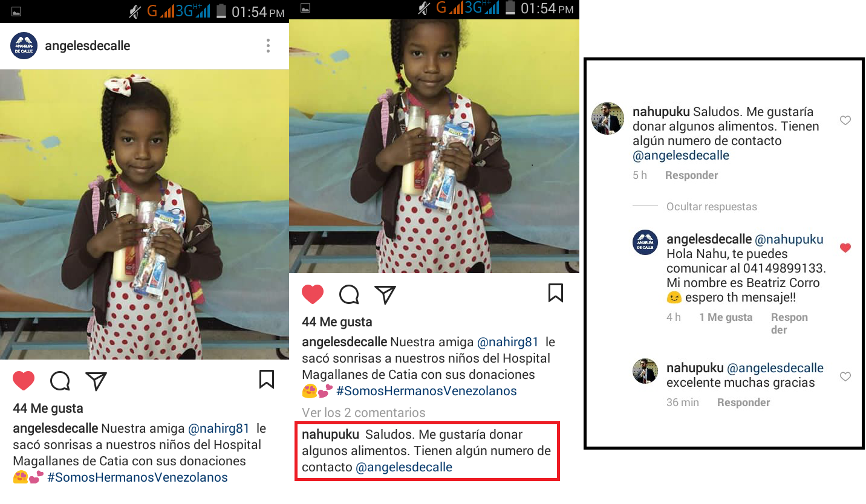
Task: Collapse replies with 'Ocultar respuestas'
Action: 712,207
